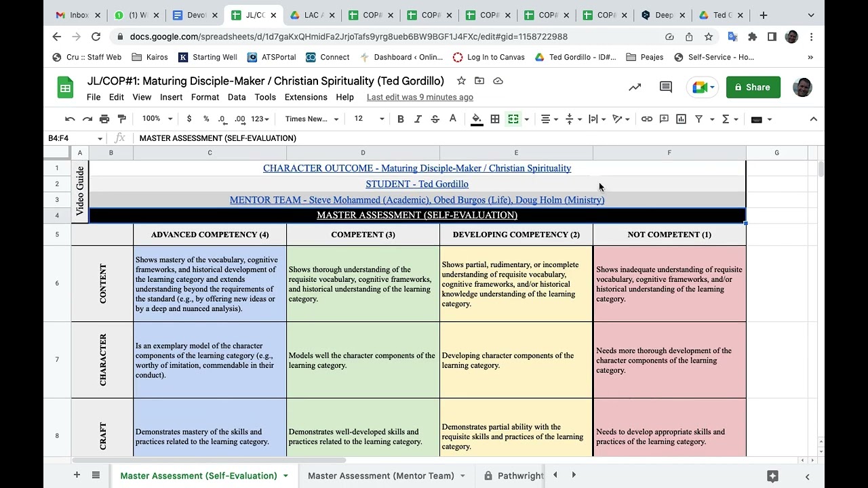Open more number formats 123 dropdown
This screenshot has height=488, width=868.
[x=260, y=119]
